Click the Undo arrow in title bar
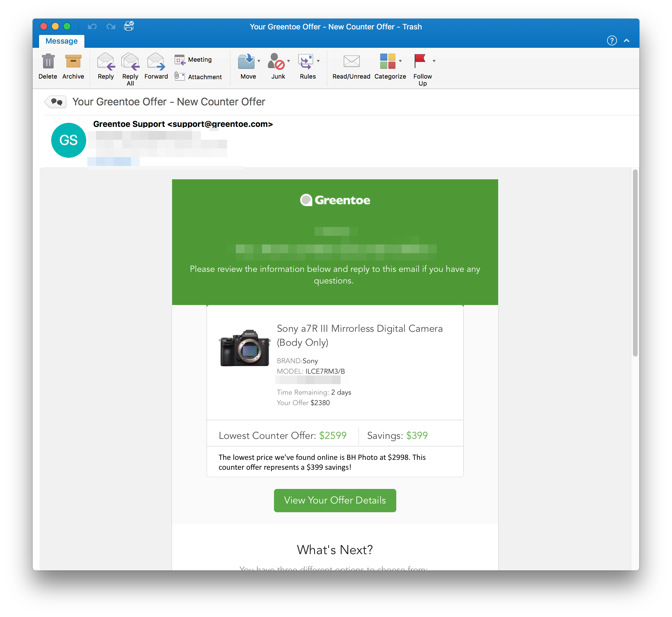This screenshot has width=672, height=617. pyautogui.click(x=92, y=26)
